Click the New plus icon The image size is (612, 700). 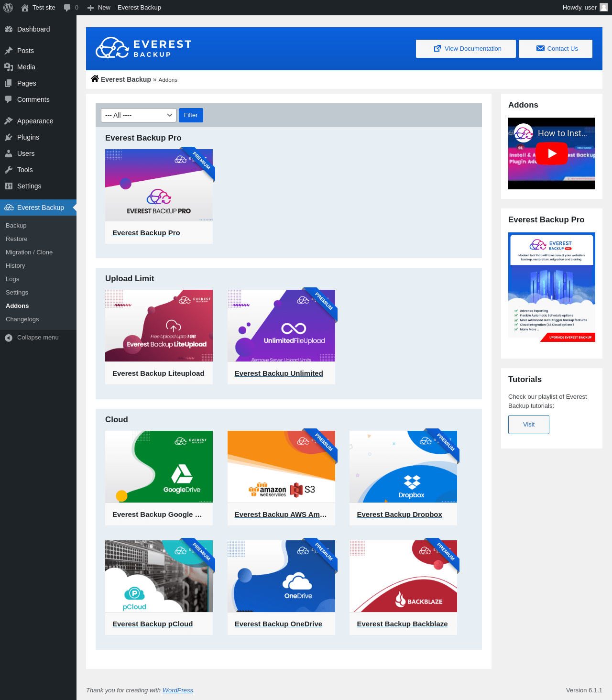90,8
